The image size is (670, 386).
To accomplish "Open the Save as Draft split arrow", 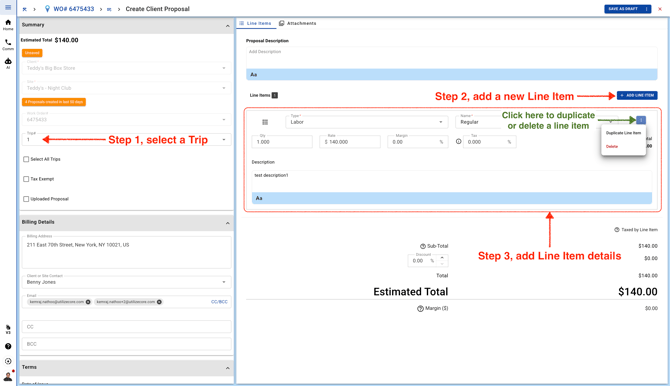I will [646, 9].
